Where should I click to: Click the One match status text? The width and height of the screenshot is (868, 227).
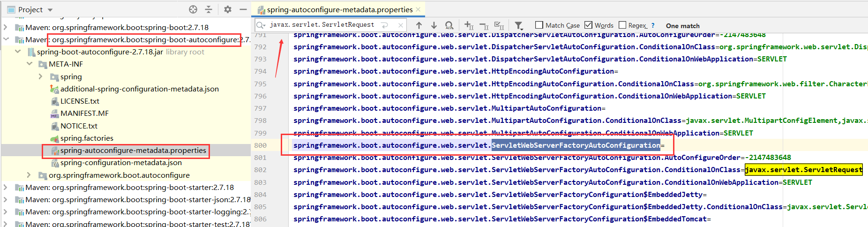(683, 26)
